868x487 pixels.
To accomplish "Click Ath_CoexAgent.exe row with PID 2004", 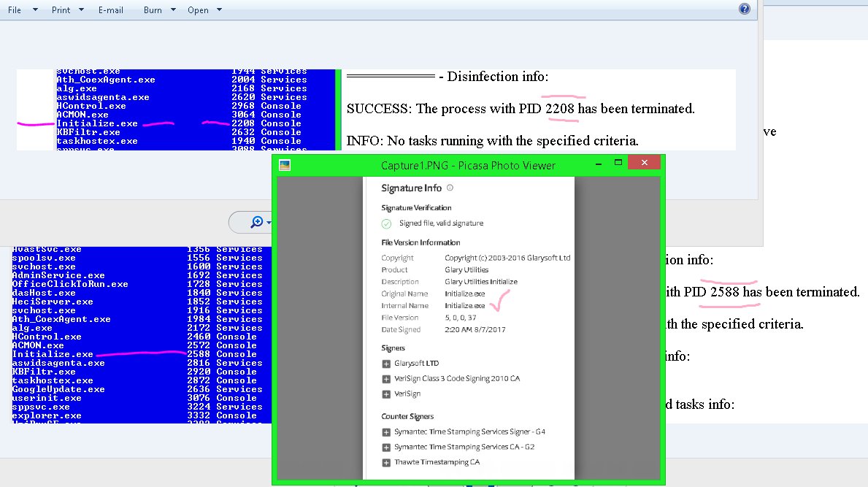I will pyautogui.click(x=182, y=80).
